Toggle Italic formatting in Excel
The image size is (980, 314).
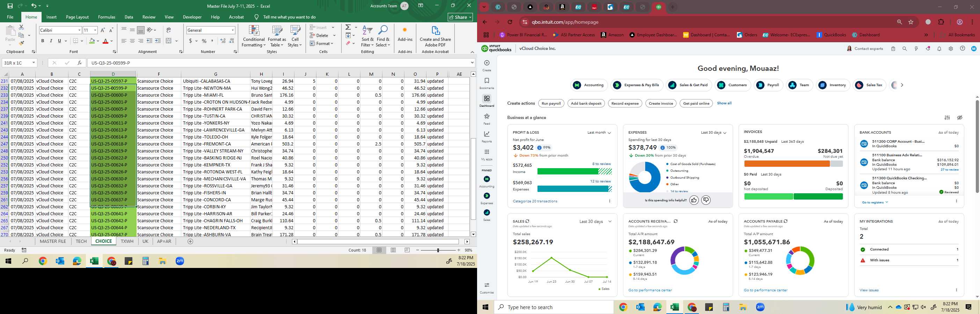point(51,41)
